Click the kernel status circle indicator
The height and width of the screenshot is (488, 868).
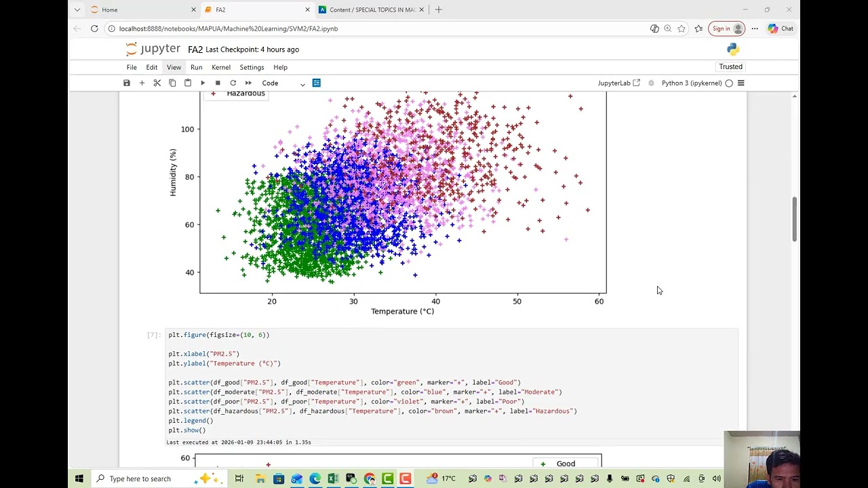pos(729,83)
